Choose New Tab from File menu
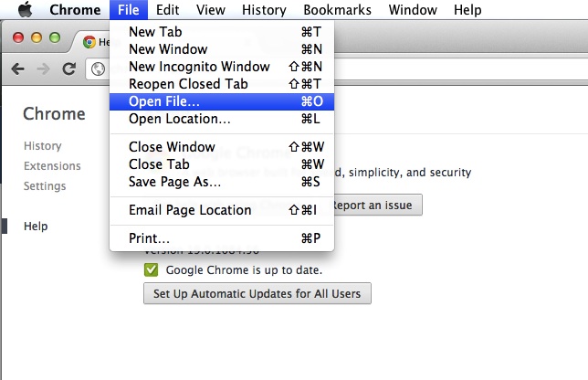Image resolution: width=588 pixels, height=380 pixels. pyautogui.click(x=222, y=32)
